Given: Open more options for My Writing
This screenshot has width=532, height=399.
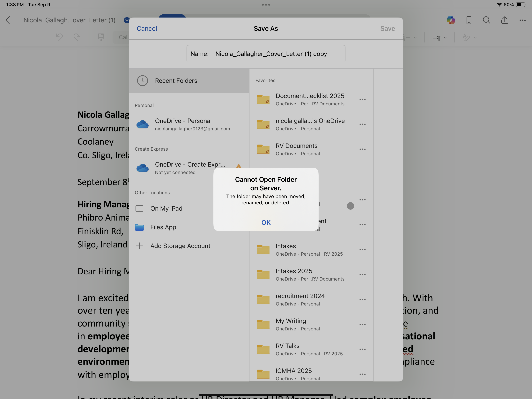Looking at the screenshot, I should 362,324.
